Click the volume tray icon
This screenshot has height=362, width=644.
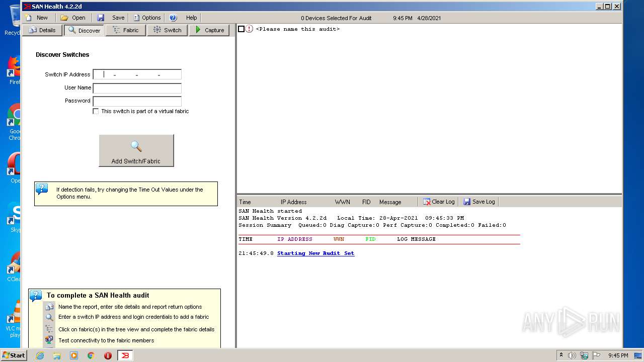(x=572, y=355)
